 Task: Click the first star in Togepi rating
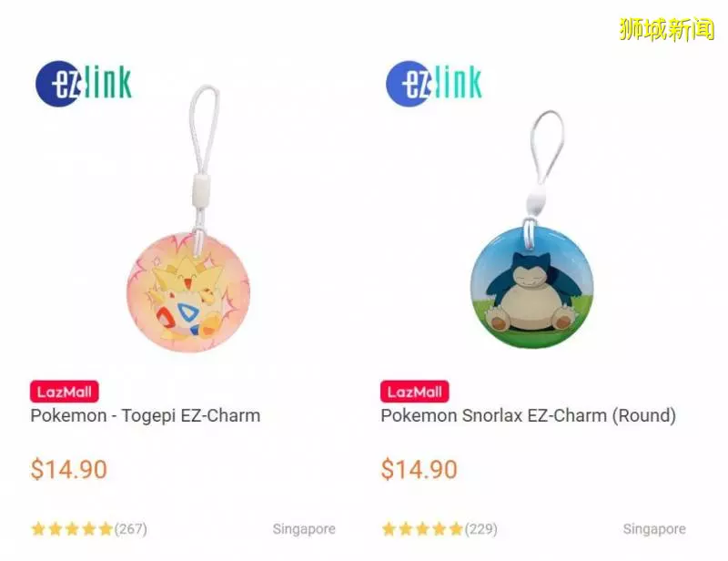[38, 529]
